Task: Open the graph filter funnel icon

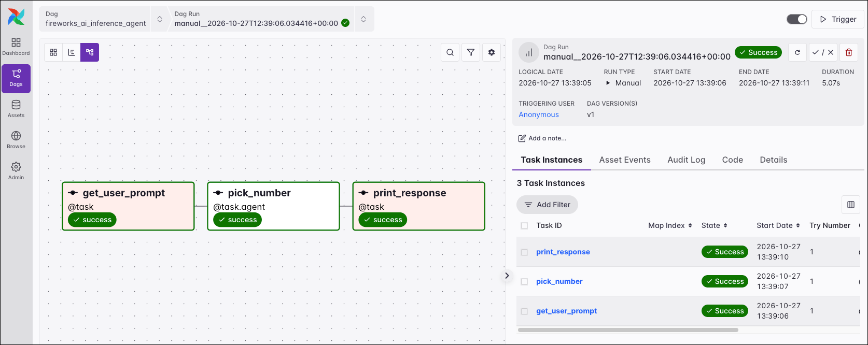Action: 471,52
